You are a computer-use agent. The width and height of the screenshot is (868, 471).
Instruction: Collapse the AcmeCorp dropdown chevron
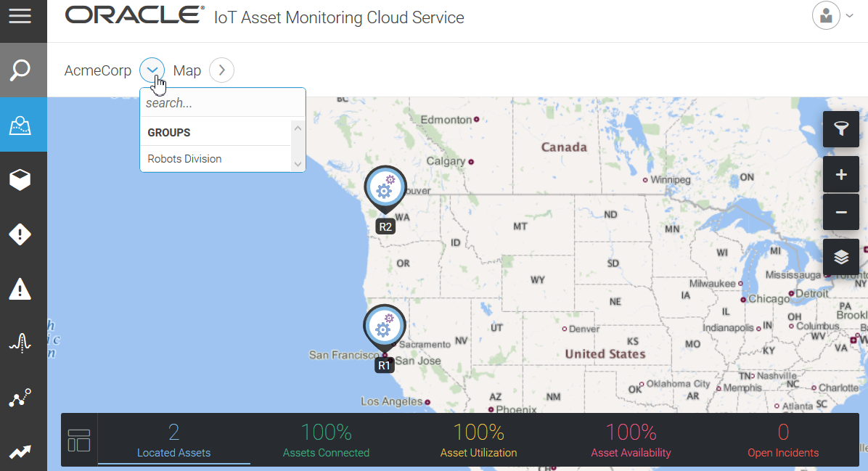pyautogui.click(x=152, y=70)
